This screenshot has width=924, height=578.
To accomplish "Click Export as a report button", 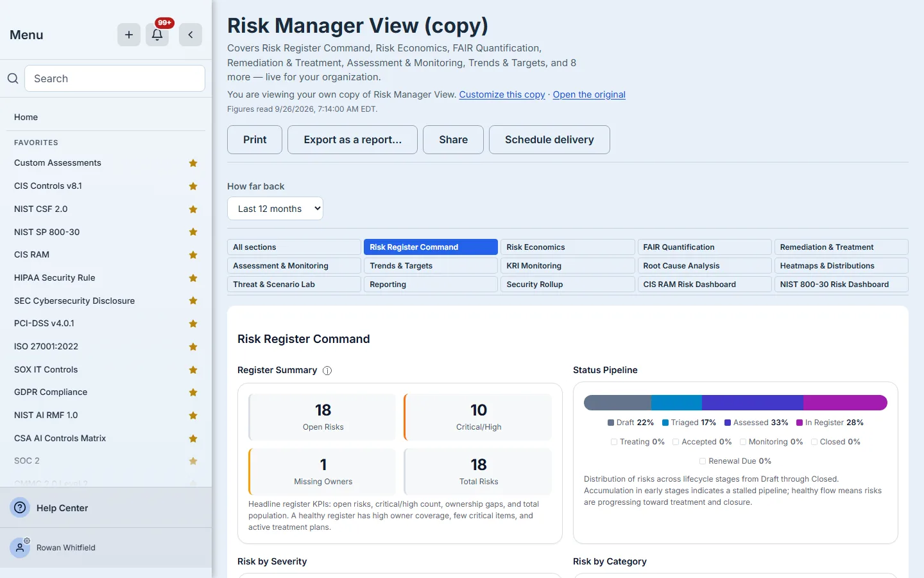I will (x=352, y=139).
